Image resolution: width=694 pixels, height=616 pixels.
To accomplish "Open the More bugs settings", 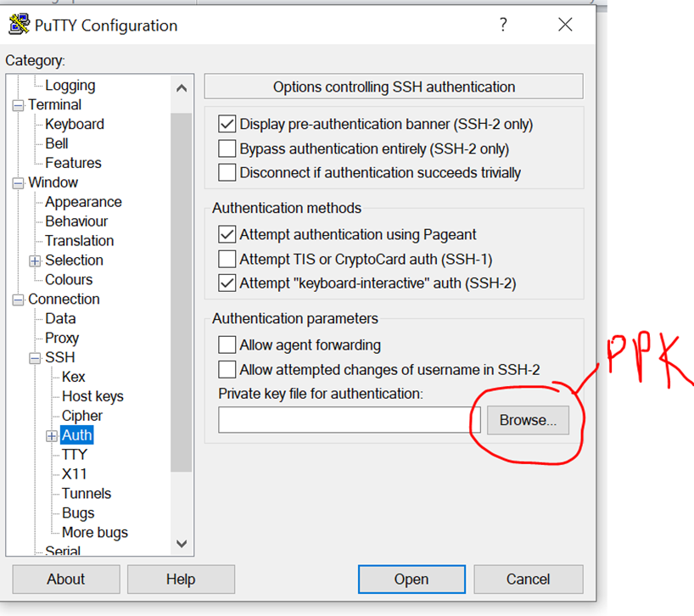I will click(x=95, y=533).
